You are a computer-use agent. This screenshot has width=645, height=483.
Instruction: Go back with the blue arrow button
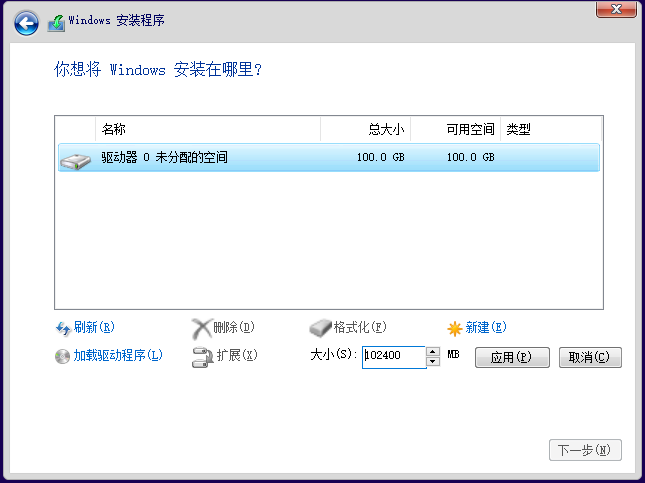pyautogui.click(x=26, y=23)
